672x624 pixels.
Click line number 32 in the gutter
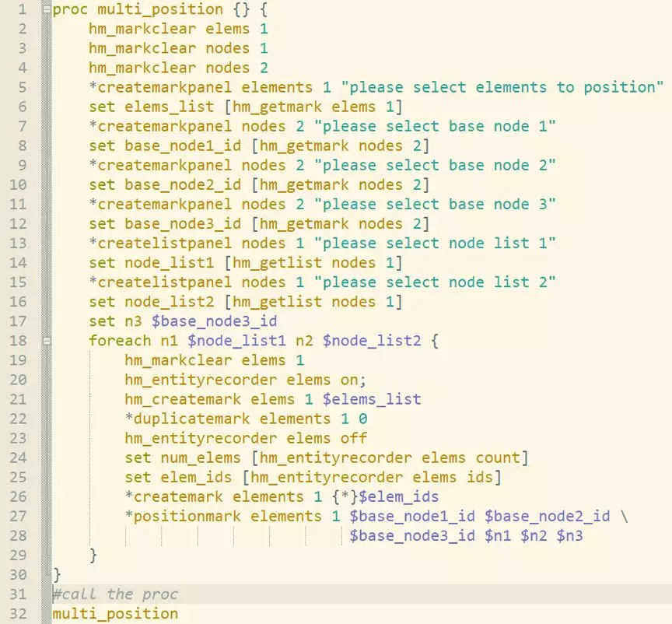pos(18,613)
